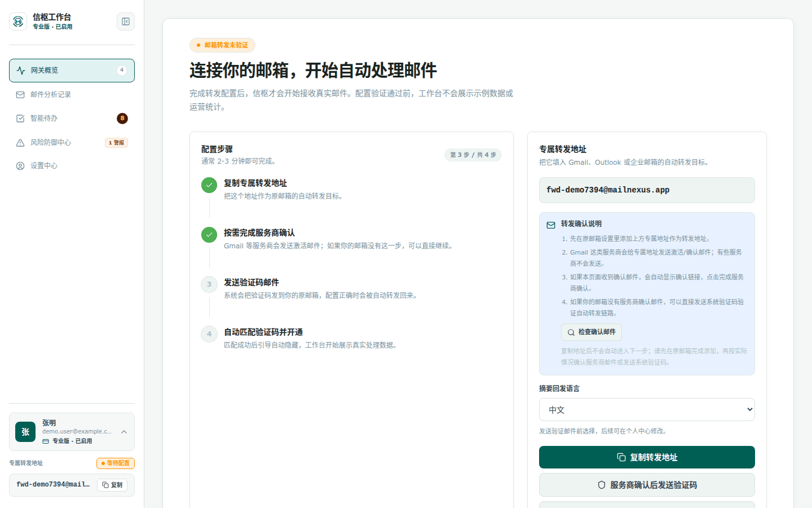Click 服务商确认后发送验证码 button
This screenshot has width=812, height=508.
point(647,485)
